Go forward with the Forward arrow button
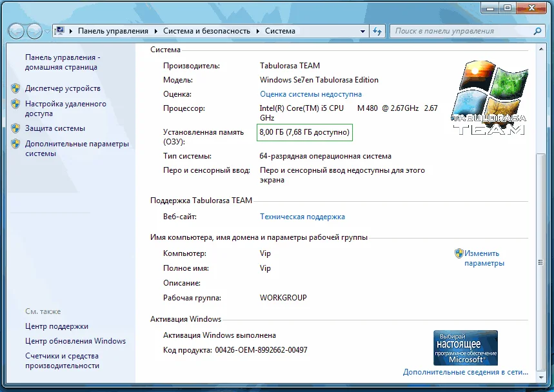This screenshot has height=392, width=554. [35, 32]
